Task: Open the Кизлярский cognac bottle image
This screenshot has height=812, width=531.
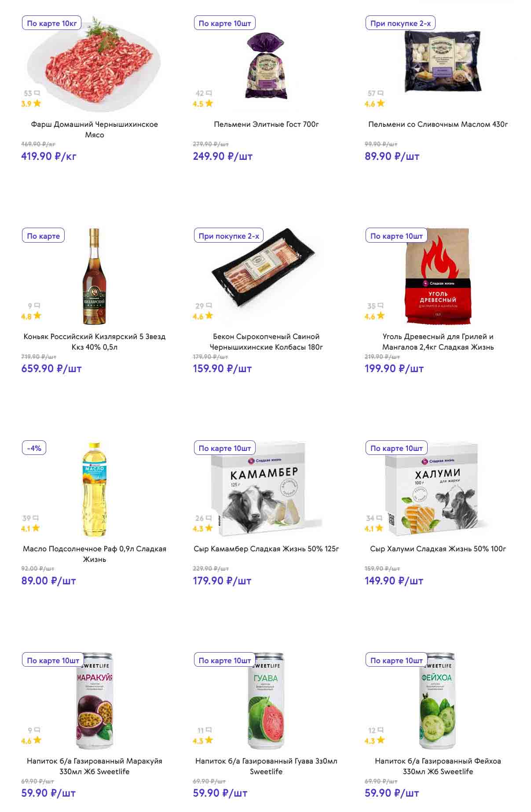Action: point(94,276)
